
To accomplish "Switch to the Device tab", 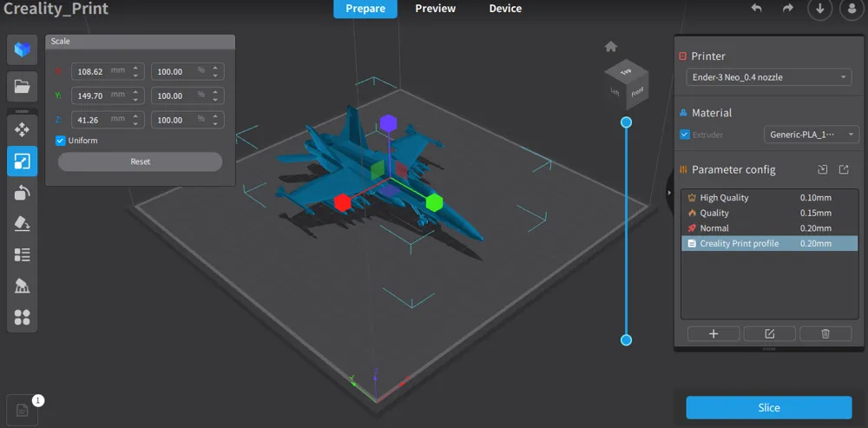I will tap(505, 9).
